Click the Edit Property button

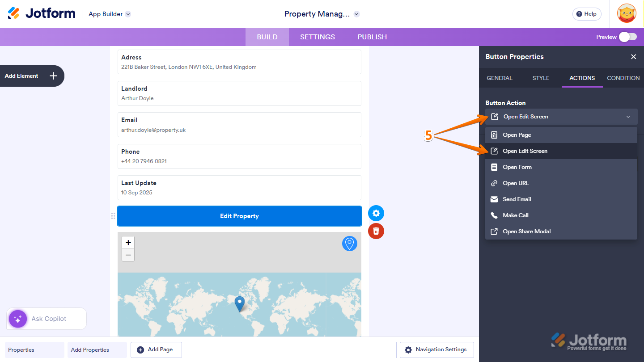[239, 216]
